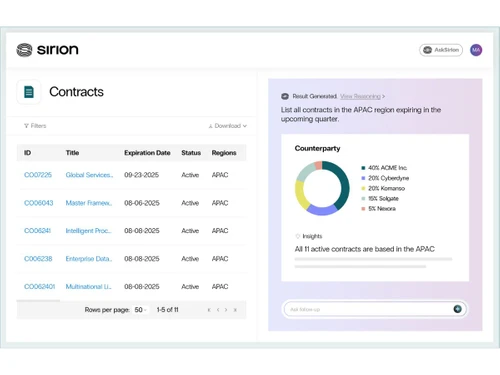Click the Counterparty donut chart

(x=322, y=188)
